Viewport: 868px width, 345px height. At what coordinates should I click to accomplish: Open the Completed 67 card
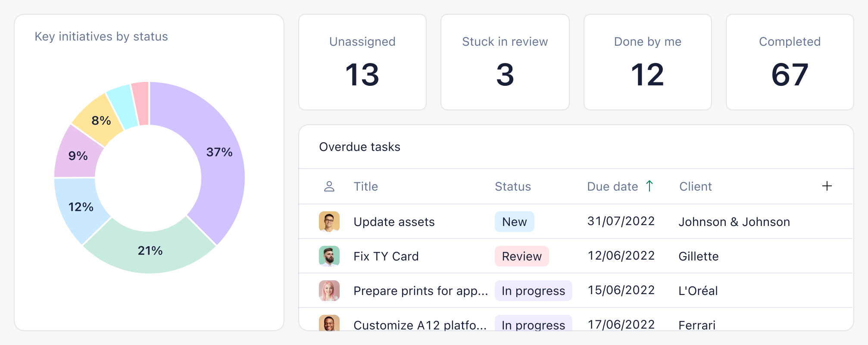tap(790, 62)
